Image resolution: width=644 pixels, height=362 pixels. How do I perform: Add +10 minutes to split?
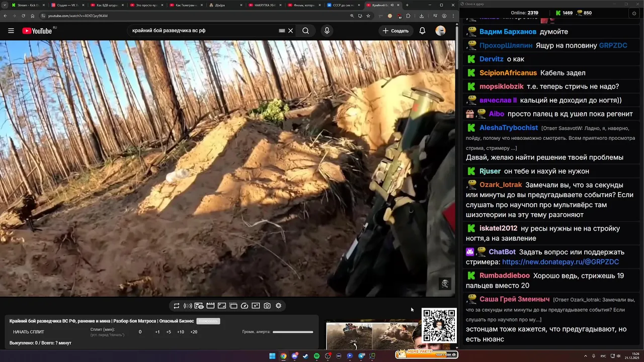pos(181,332)
